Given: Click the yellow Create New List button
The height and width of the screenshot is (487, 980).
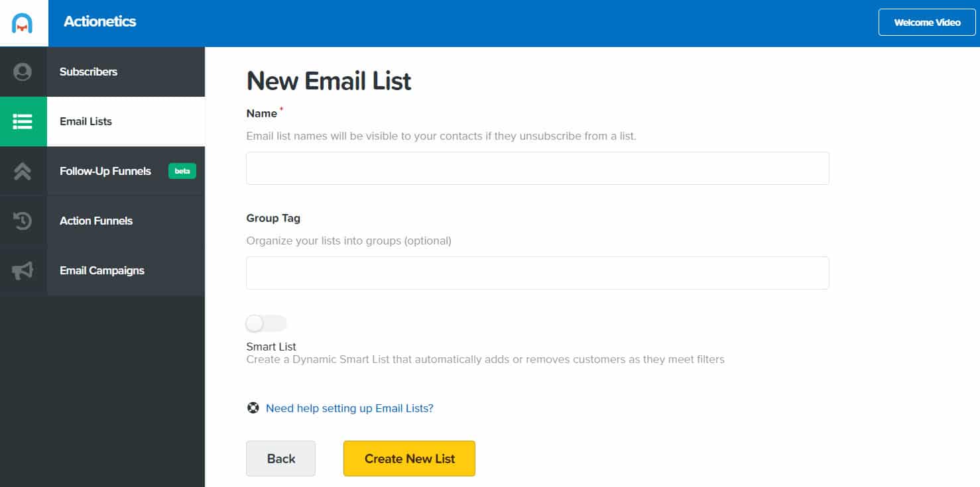Looking at the screenshot, I should point(409,459).
